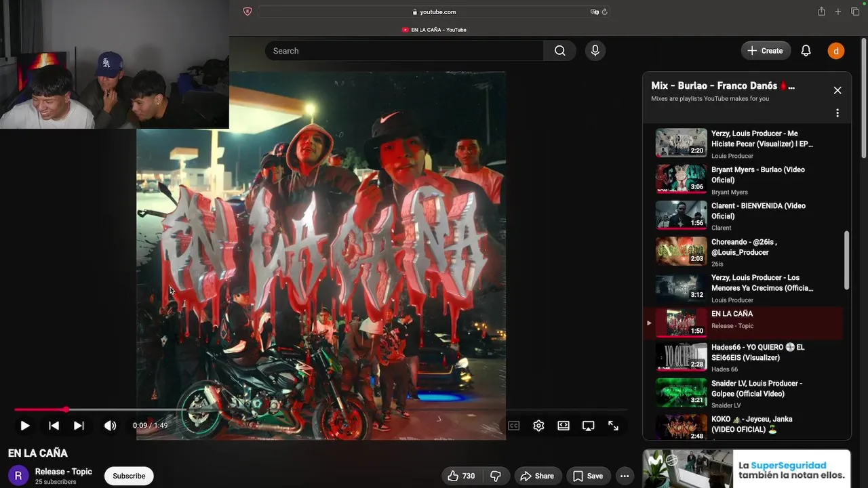Skip to previous video in playlist
Image resolution: width=868 pixels, height=488 pixels.
(54, 426)
